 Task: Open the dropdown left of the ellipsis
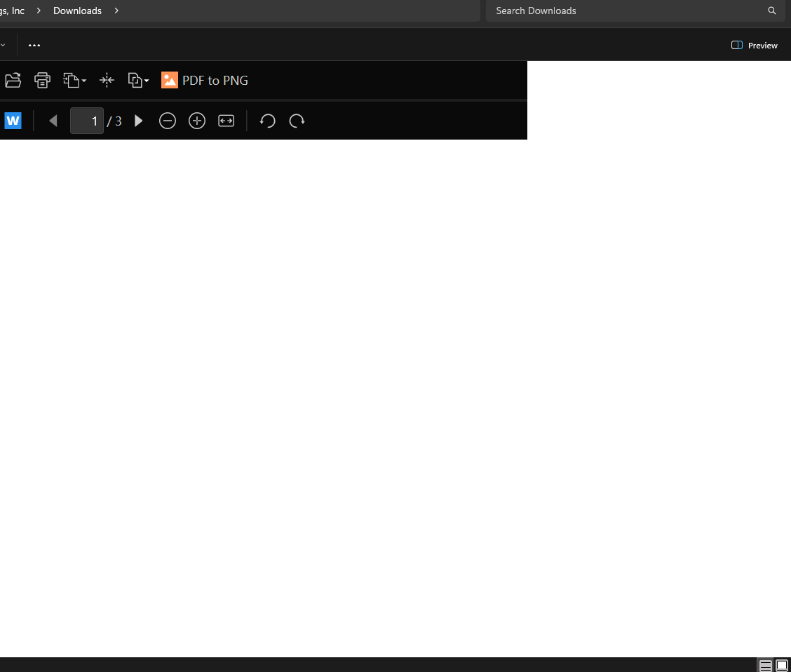point(3,46)
